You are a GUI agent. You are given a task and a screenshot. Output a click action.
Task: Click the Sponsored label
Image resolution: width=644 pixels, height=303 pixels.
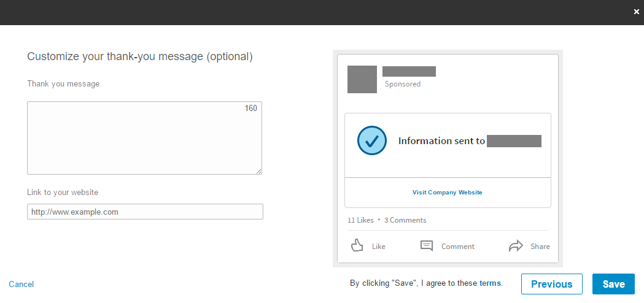click(x=403, y=84)
